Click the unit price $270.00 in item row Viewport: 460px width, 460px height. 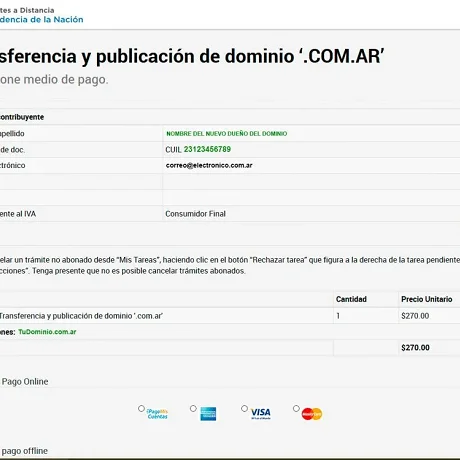tap(415, 316)
